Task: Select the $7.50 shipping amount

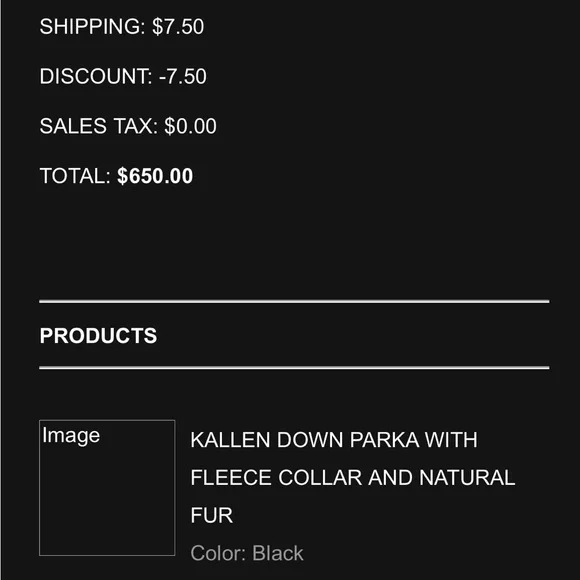Action: tap(178, 27)
